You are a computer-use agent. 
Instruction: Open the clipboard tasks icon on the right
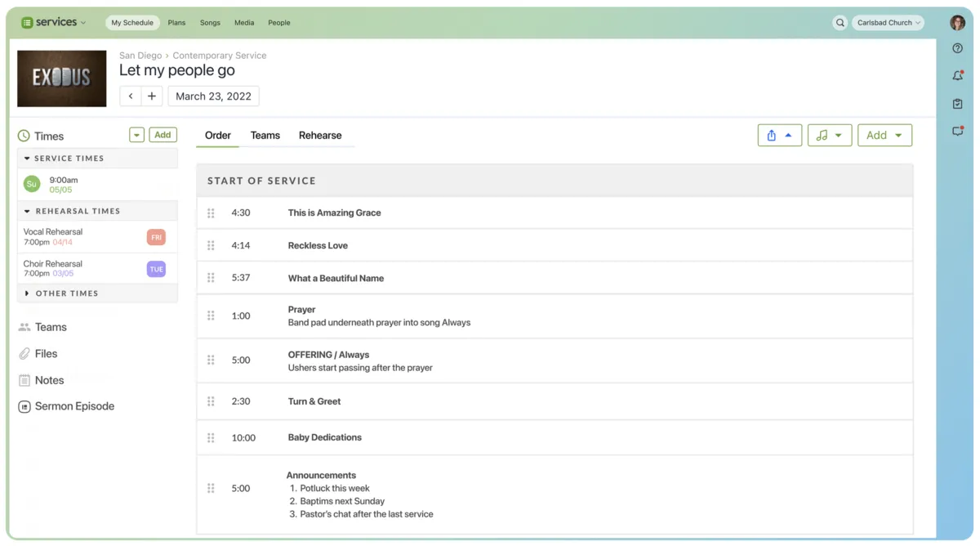pyautogui.click(x=957, y=103)
